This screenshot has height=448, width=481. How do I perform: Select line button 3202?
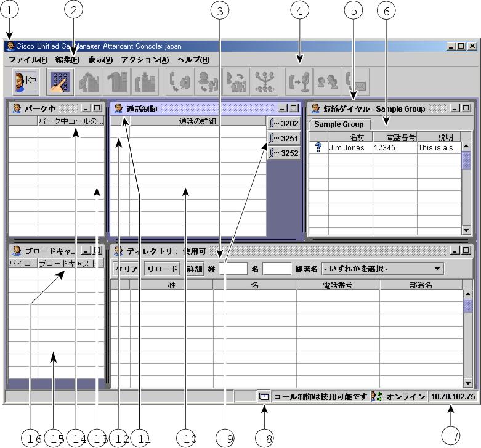point(284,124)
